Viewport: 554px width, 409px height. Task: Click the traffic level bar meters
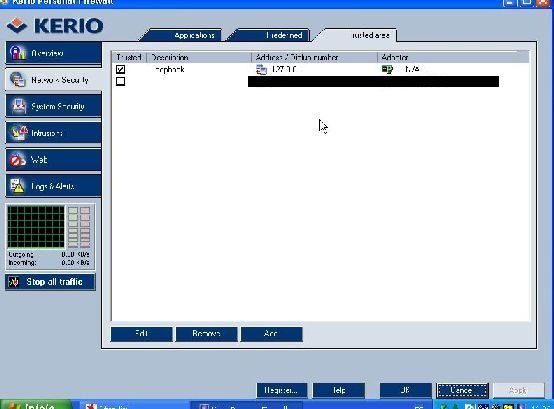[79, 227]
